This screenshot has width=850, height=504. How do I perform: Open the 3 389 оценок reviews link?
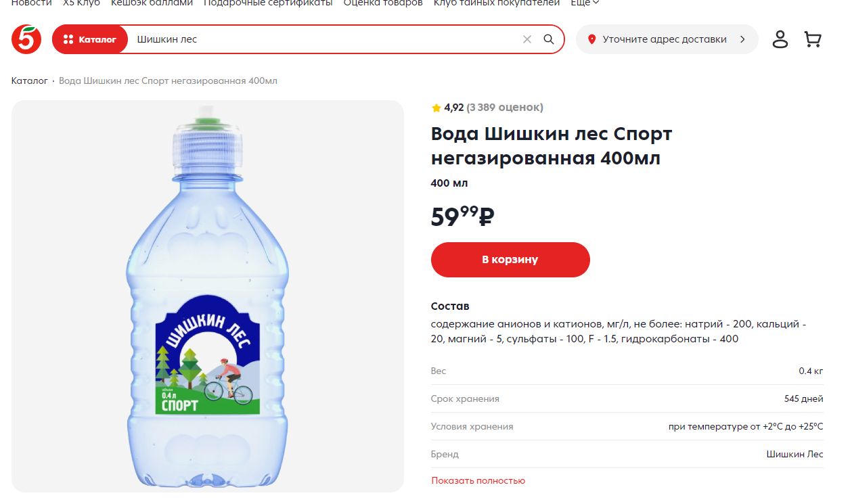click(505, 108)
